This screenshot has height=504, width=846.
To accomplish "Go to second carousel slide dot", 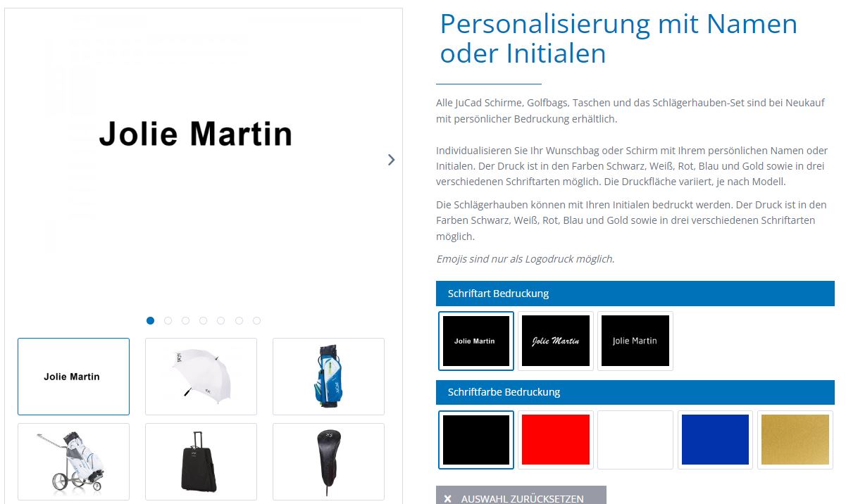I will click(x=168, y=320).
